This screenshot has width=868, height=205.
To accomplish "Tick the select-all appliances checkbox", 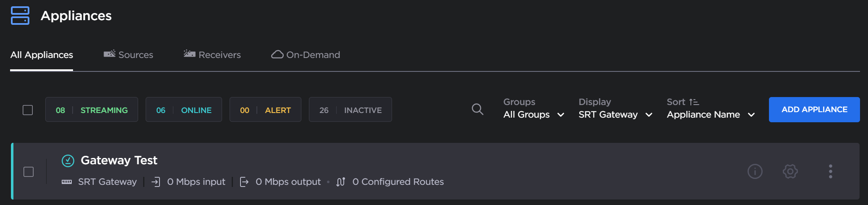I will (28, 110).
